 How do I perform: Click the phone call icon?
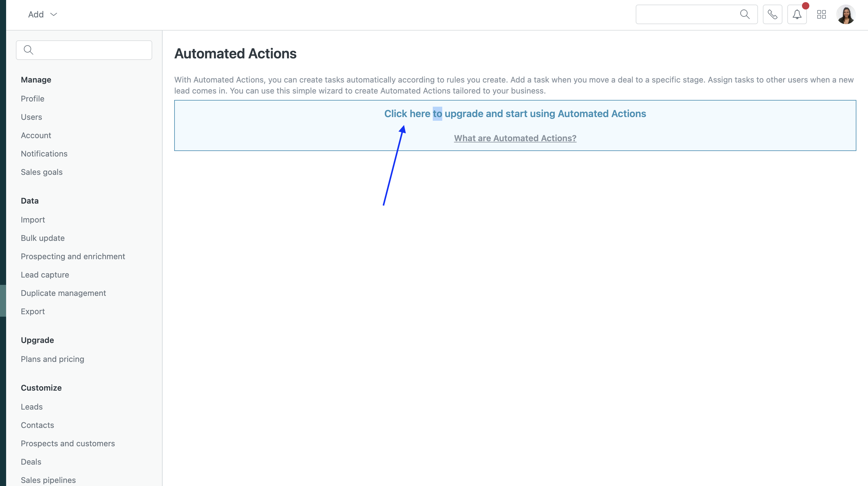point(772,14)
